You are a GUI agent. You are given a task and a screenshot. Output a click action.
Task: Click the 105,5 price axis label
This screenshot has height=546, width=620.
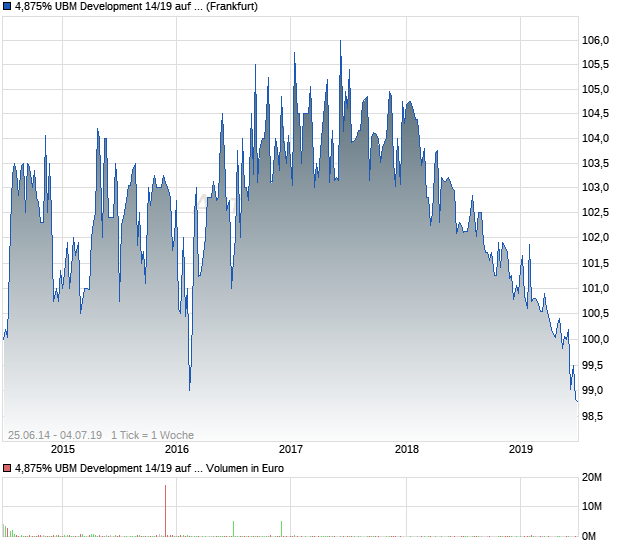click(595, 64)
